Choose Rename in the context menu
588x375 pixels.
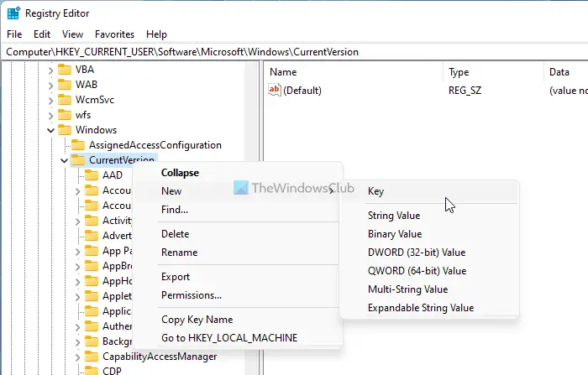[x=238, y=253]
